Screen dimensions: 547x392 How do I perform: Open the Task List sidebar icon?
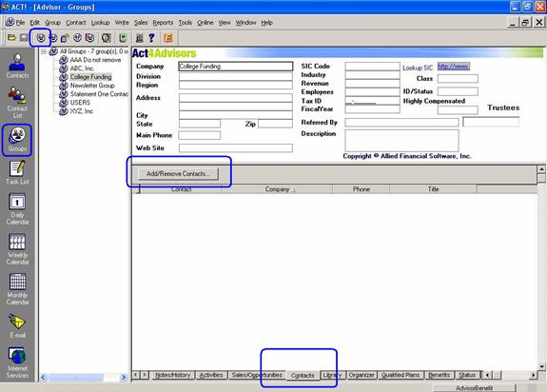pyautogui.click(x=17, y=172)
